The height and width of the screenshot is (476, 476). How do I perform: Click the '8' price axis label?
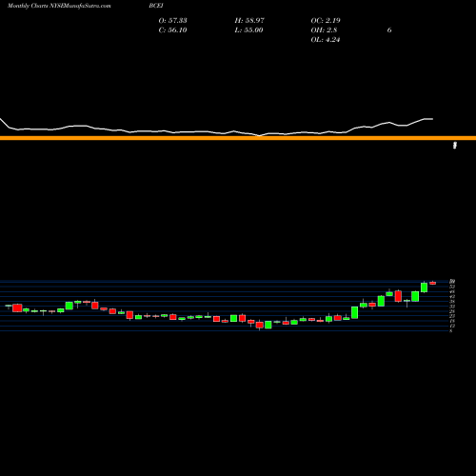click(x=451, y=330)
